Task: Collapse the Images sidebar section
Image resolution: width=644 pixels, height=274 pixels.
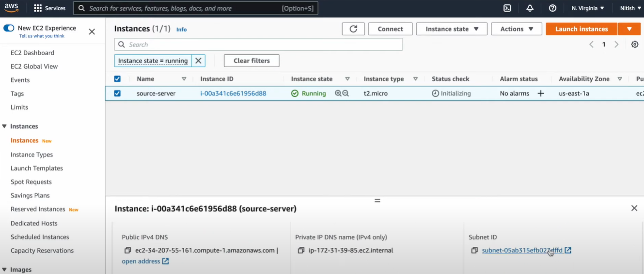Action: (x=4, y=270)
